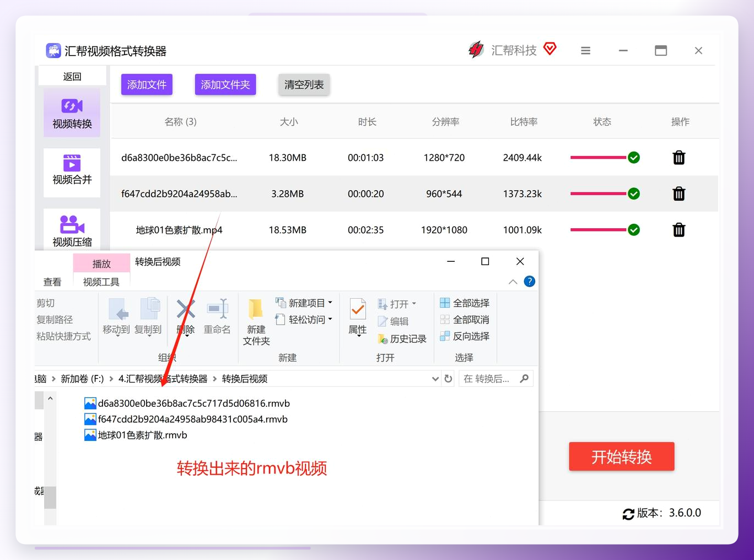
Task: Click 历史记录 in Explorer ribbon
Action: point(402,338)
